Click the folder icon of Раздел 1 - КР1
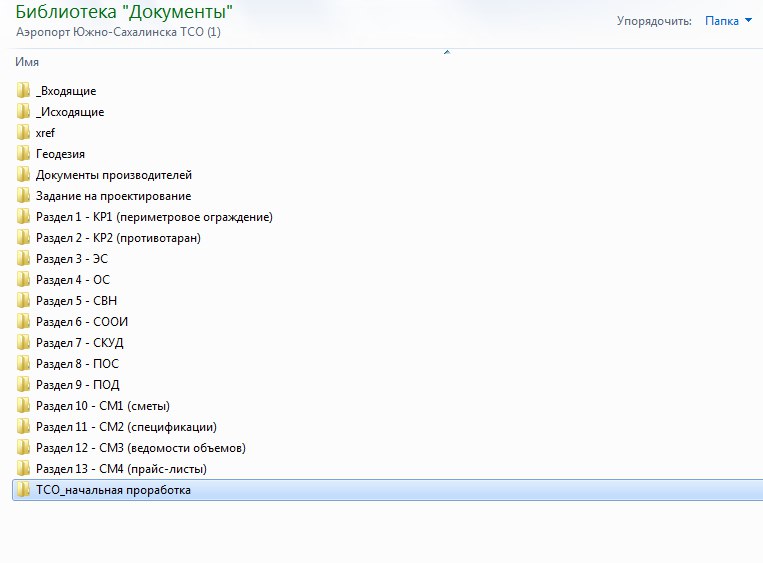This screenshot has width=763, height=563. coord(23,217)
